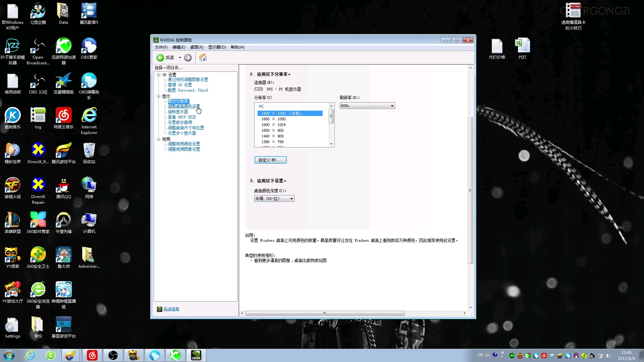Open 桌面(K) menu

[x=197, y=47]
